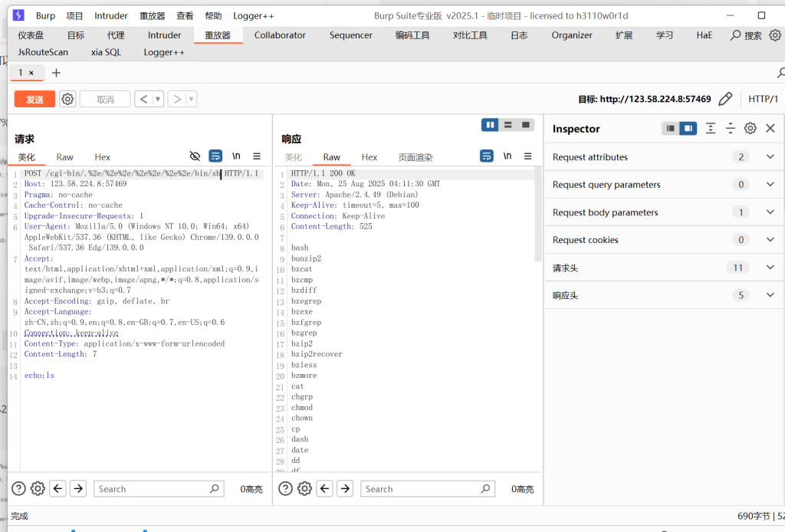Open the Organizer tab
785x532 pixels.
pos(572,35)
